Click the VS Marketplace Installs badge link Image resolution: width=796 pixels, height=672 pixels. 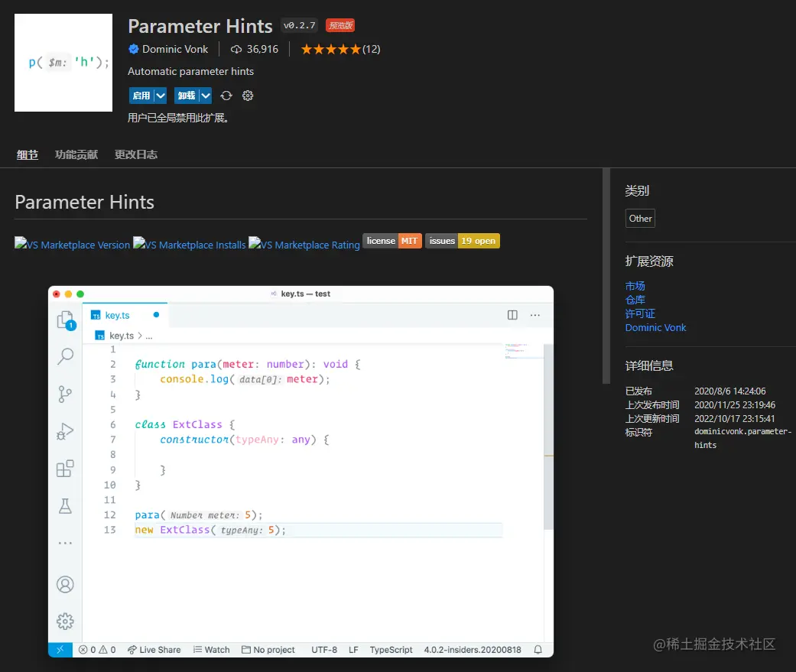coord(190,244)
